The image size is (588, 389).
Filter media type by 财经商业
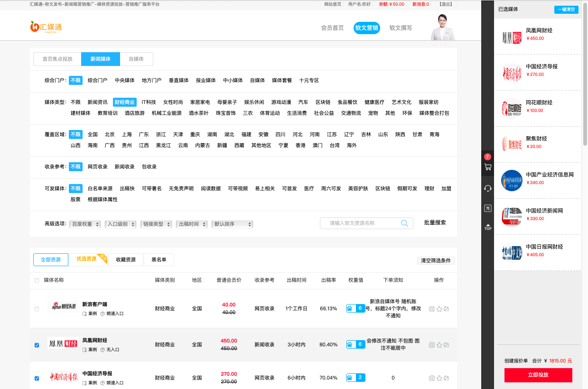click(x=125, y=102)
